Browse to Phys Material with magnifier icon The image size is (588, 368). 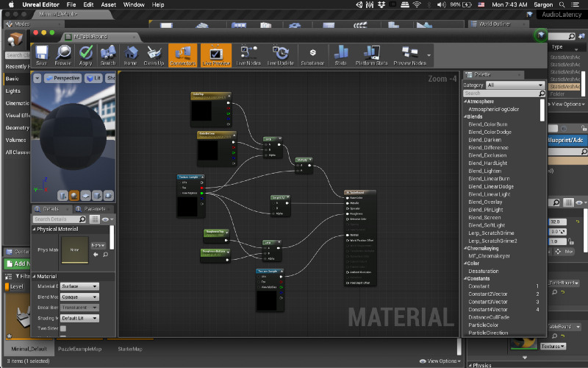(105, 255)
